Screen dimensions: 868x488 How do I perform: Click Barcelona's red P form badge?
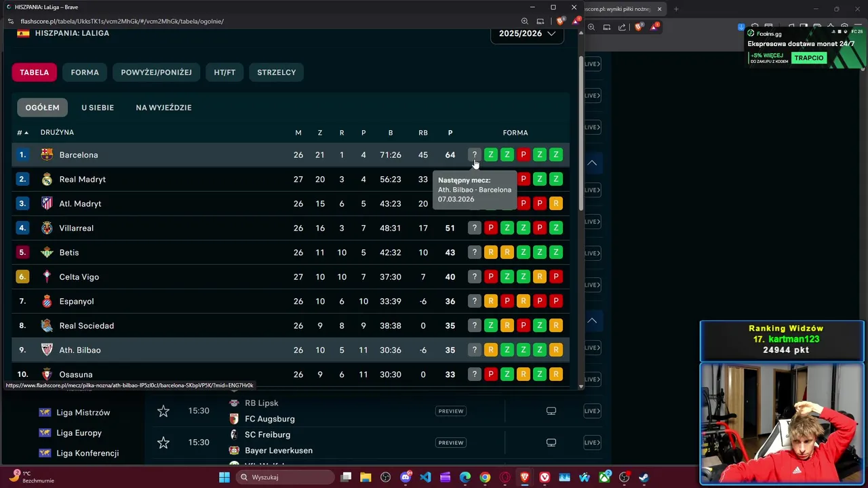(524, 155)
